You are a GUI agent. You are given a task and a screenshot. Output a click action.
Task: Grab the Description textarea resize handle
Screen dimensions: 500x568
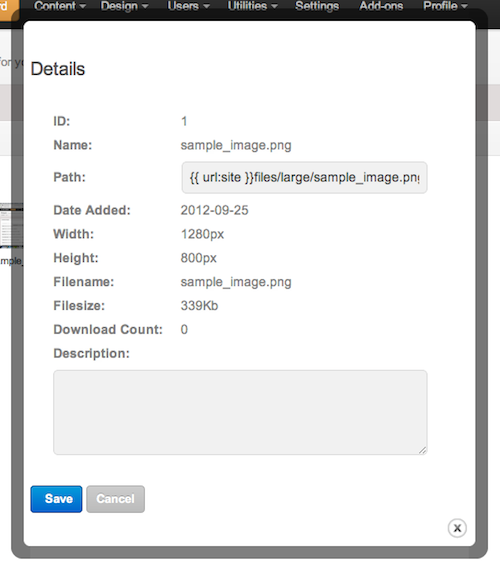click(422, 450)
